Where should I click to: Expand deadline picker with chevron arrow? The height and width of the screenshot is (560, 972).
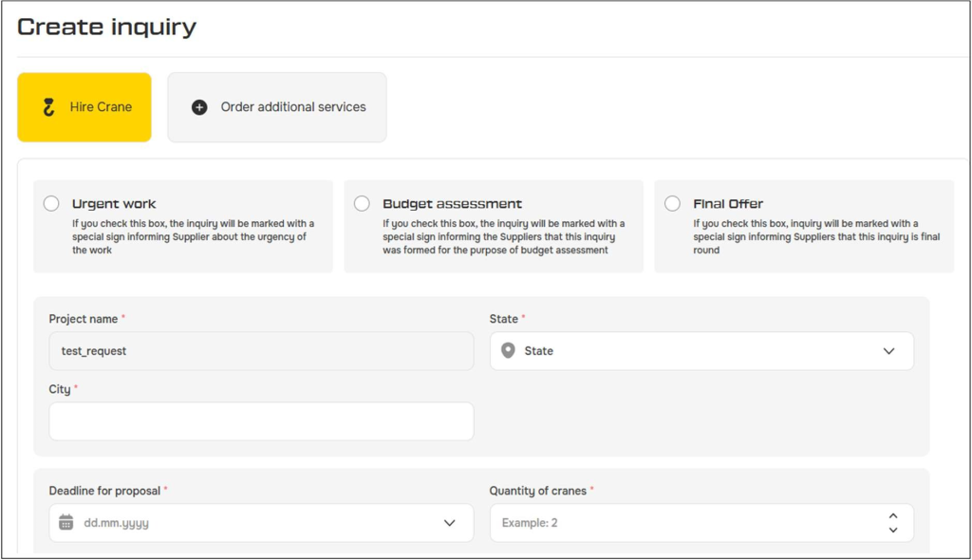pos(449,523)
